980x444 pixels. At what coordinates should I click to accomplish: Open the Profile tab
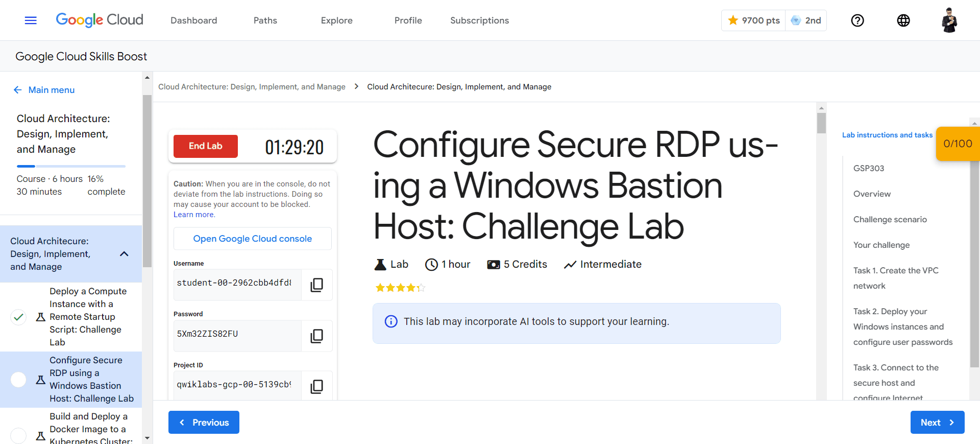408,20
